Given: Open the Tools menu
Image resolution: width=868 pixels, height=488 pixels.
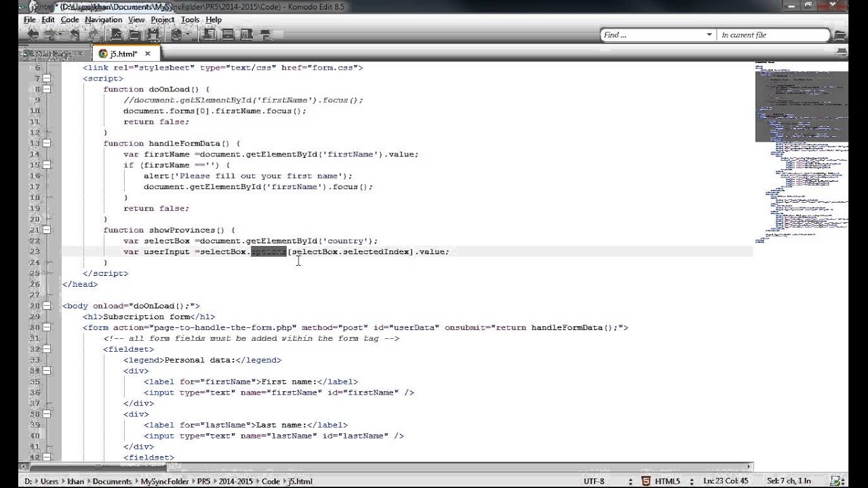Looking at the screenshot, I should pyautogui.click(x=190, y=20).
